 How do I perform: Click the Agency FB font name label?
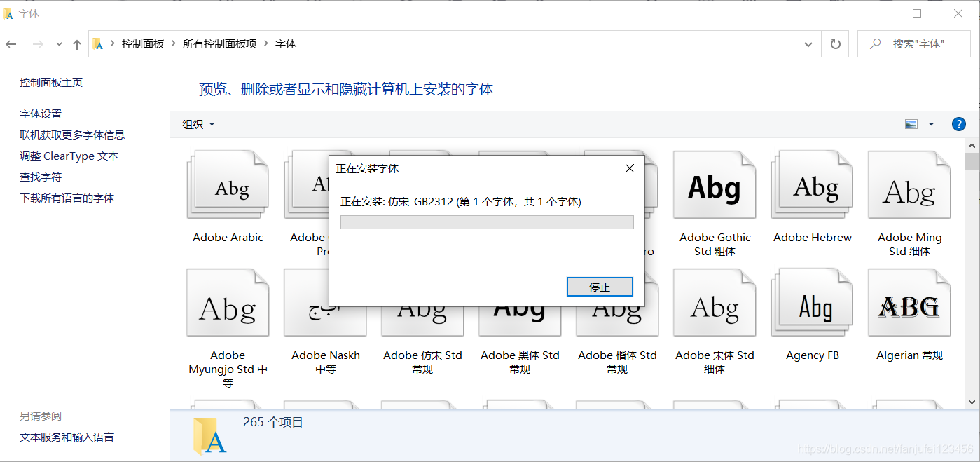813,355
